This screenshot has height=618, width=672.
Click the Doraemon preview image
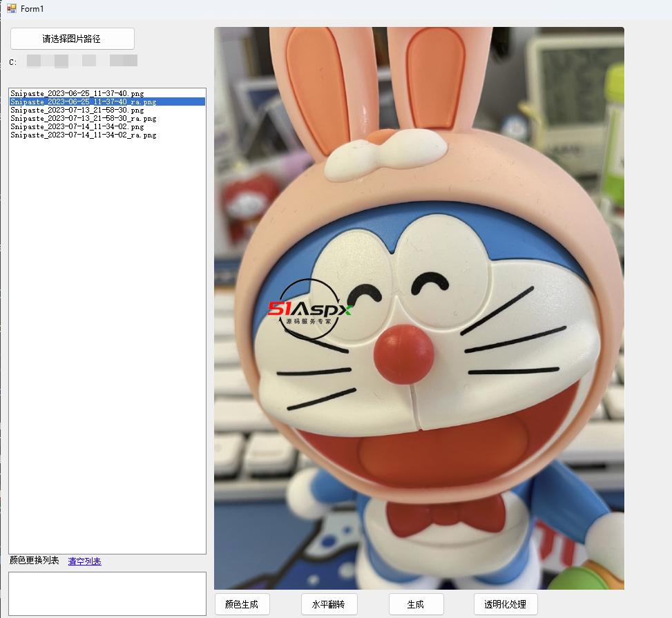[x=419, y=308]
